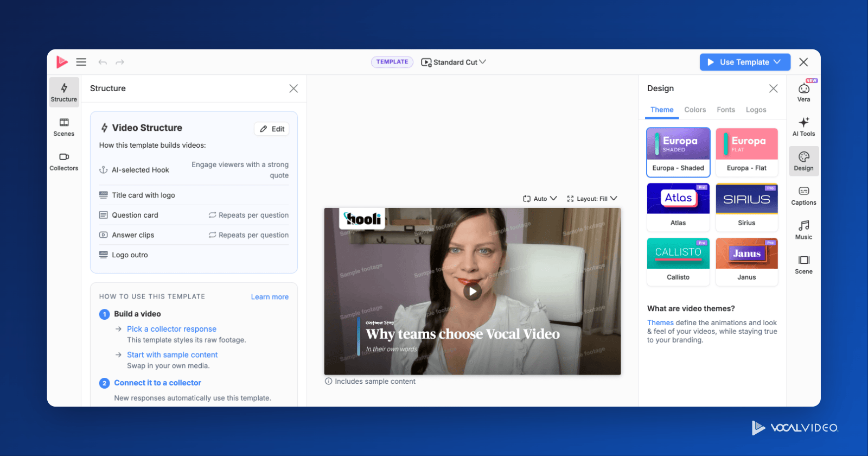Click the Build a video step heading
Screen dimensions: 868x456
pyautogui.click(x=137, y=314)
